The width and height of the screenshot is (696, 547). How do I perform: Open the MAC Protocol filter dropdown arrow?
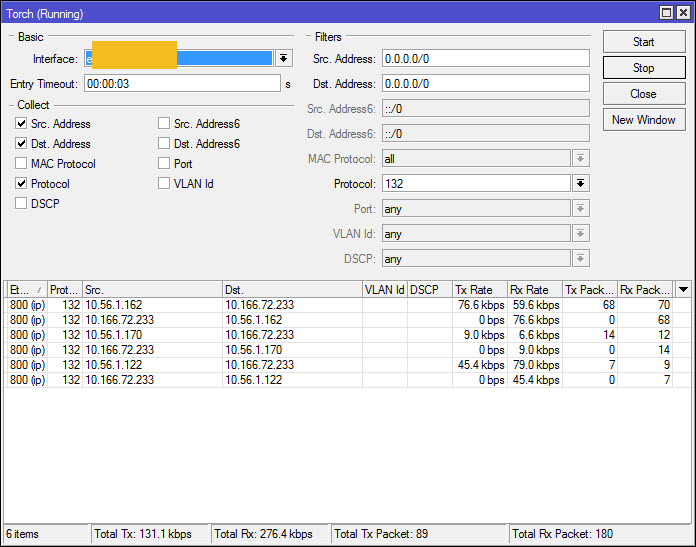(581, 159)
